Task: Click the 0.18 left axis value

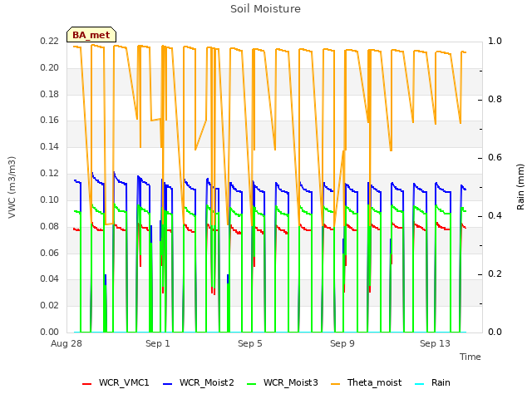Action: pyautogui.click(x=50, y=94)
